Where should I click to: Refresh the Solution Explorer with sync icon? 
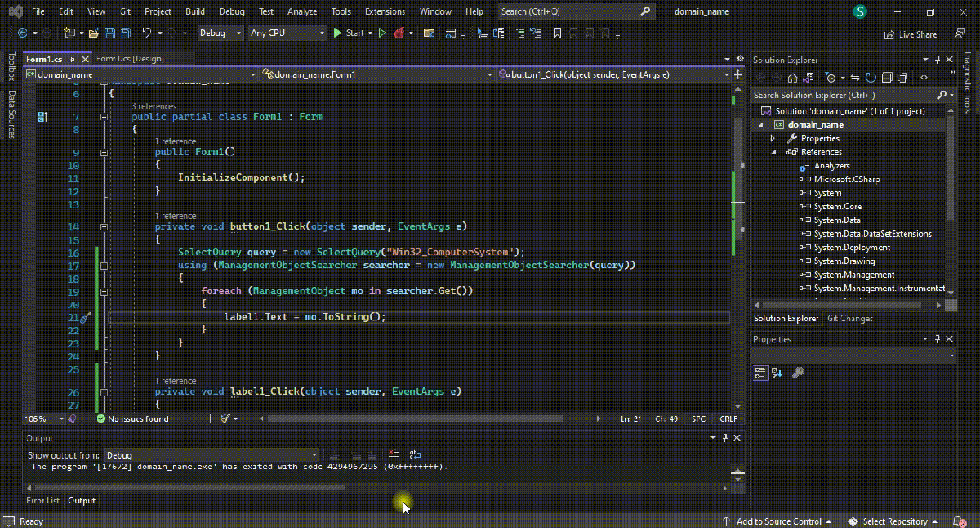[871, 78]
